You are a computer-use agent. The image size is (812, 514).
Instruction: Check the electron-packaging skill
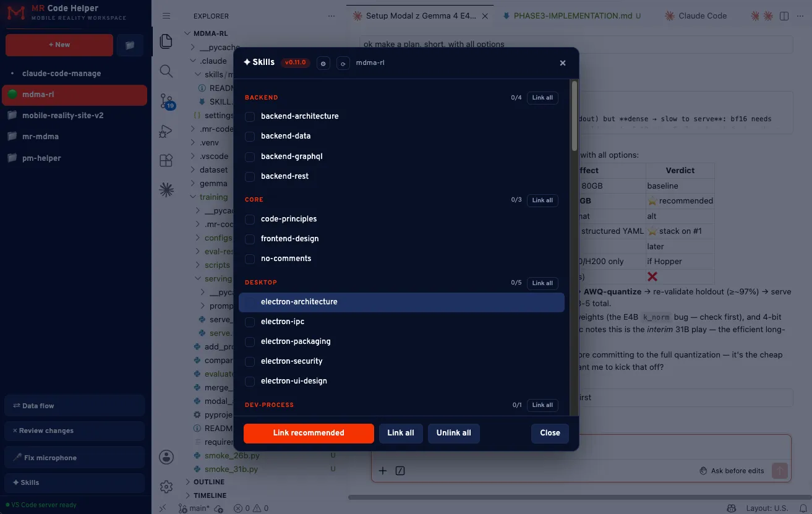click(x=250, y=342)
